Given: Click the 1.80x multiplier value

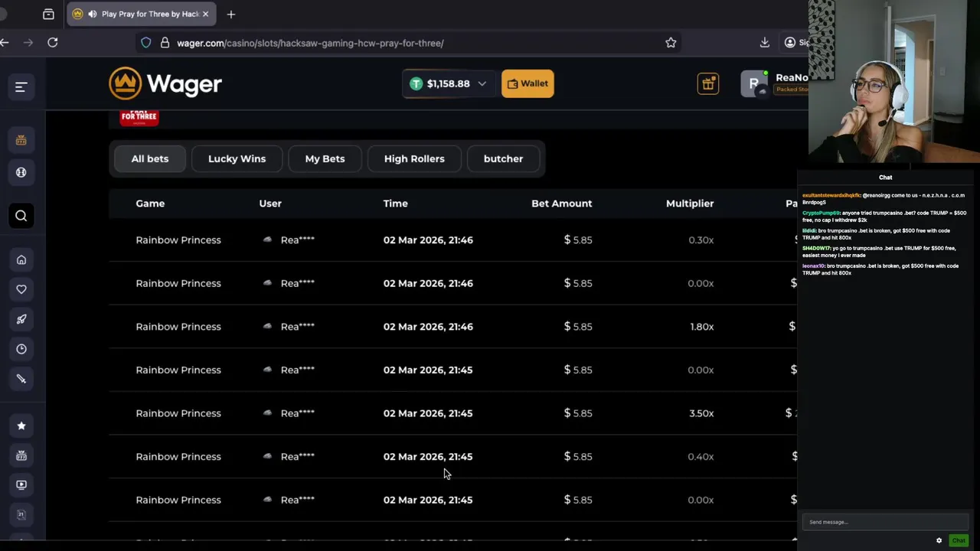Looking at the screenshot, I should click(x=701, y=327).
